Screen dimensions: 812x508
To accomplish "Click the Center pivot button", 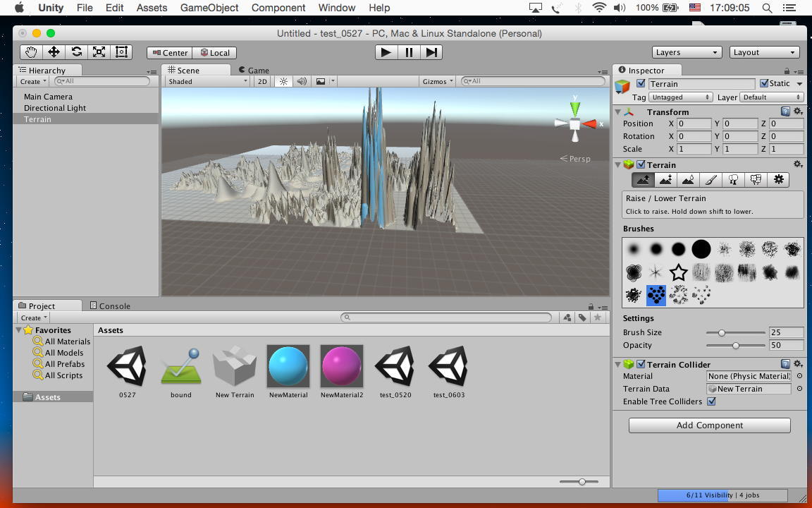I will (169, 53).
